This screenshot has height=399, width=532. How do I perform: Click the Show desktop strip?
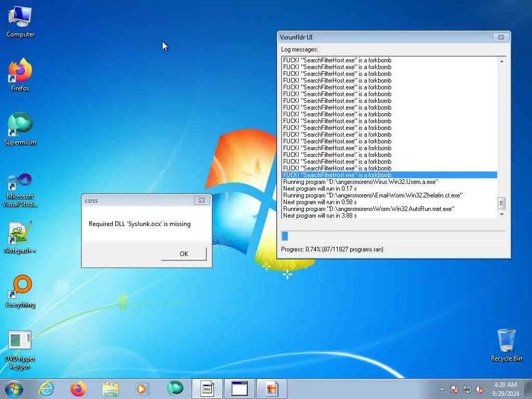[x=528, y=389]
